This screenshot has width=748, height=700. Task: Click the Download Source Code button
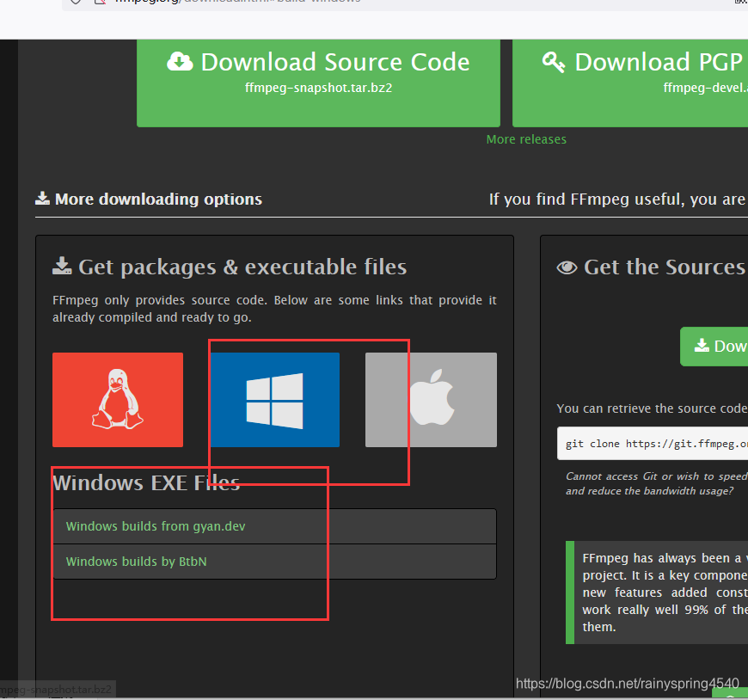click(x=318, y=83)
